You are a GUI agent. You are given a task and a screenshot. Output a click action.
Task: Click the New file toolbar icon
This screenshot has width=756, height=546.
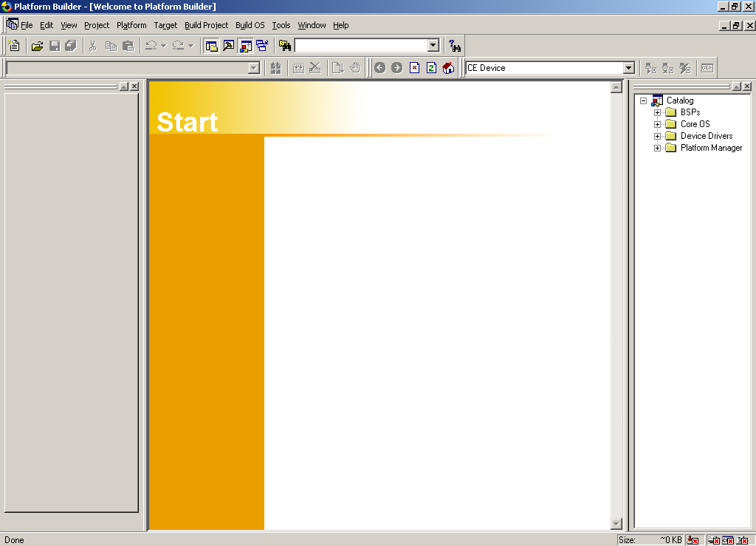14,46
